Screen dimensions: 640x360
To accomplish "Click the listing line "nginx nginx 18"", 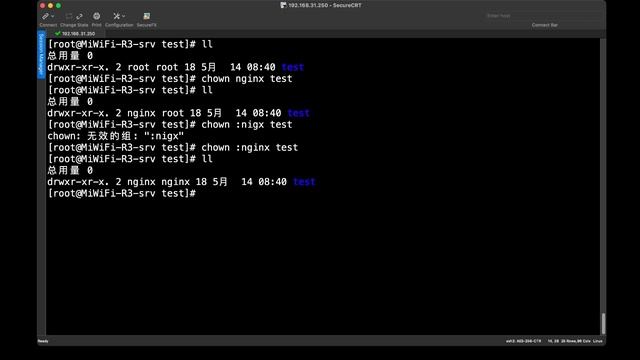I will (181, 182).
